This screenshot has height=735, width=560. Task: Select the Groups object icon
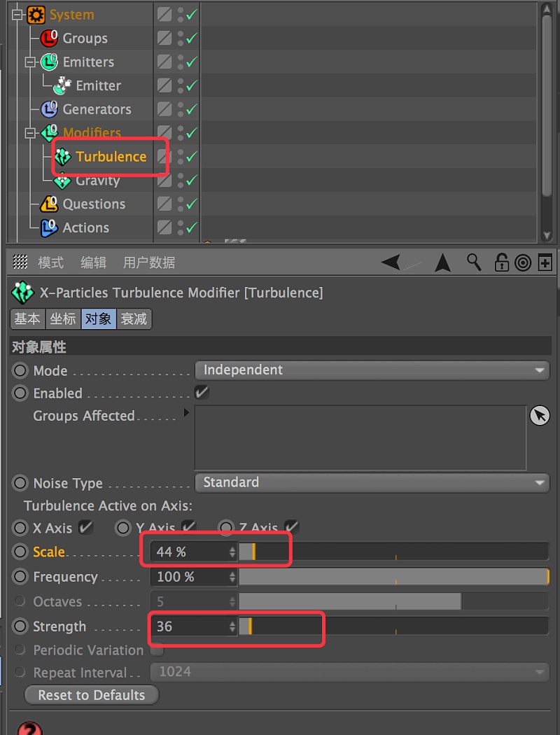[49, 38]
